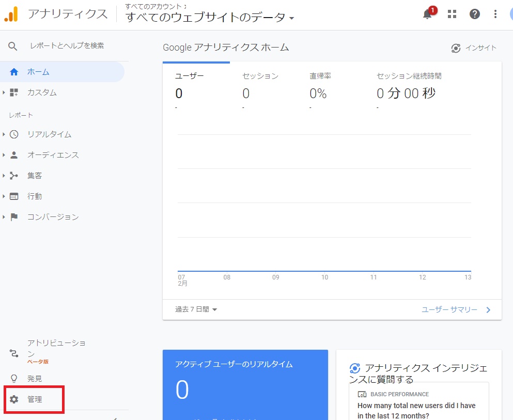The image size is (513, 420).
Task: Click the BASIC PERFORMANCE devices icon
Action: (x=362, y=394)
